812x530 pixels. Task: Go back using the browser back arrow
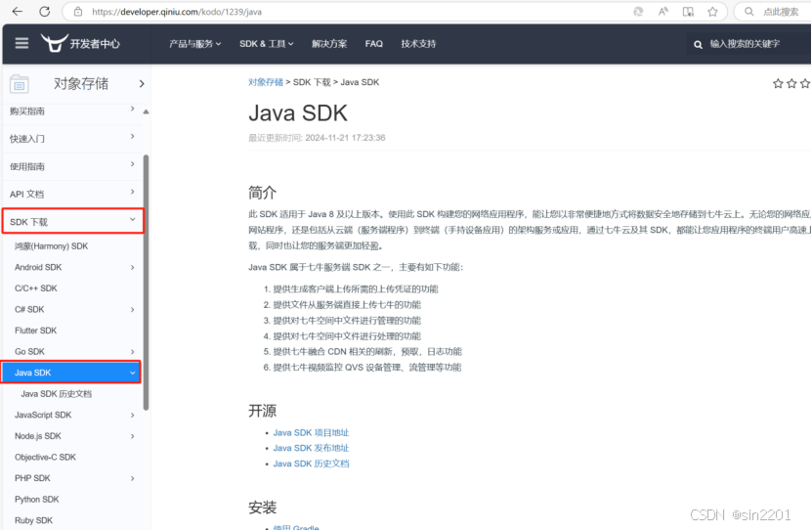17,12
